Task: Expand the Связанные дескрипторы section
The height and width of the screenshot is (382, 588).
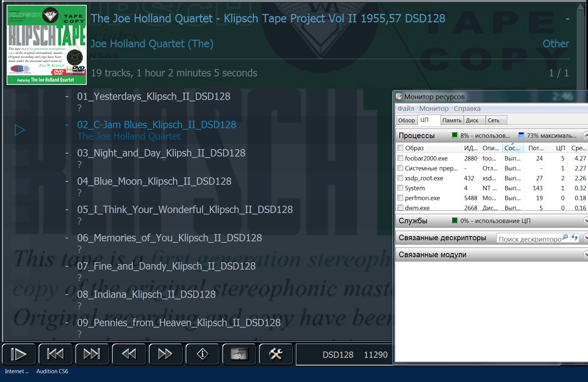Action: [x=586, y=238]
